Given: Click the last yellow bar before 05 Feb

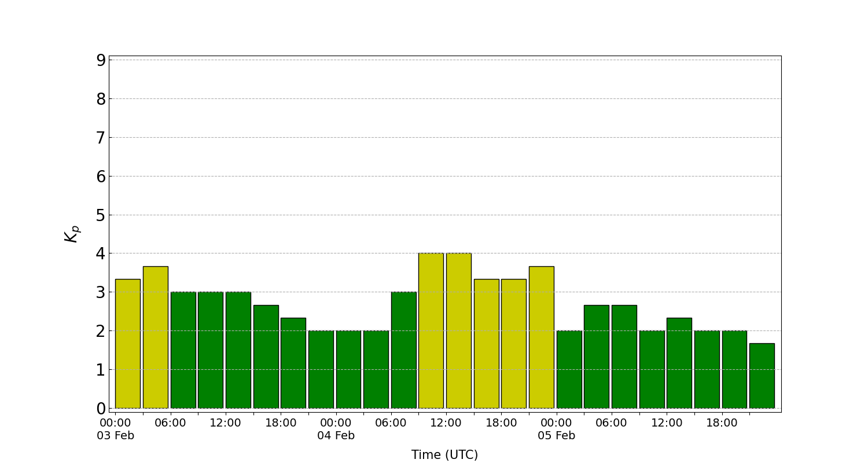Looking at the screenshot, I should 541,337.
